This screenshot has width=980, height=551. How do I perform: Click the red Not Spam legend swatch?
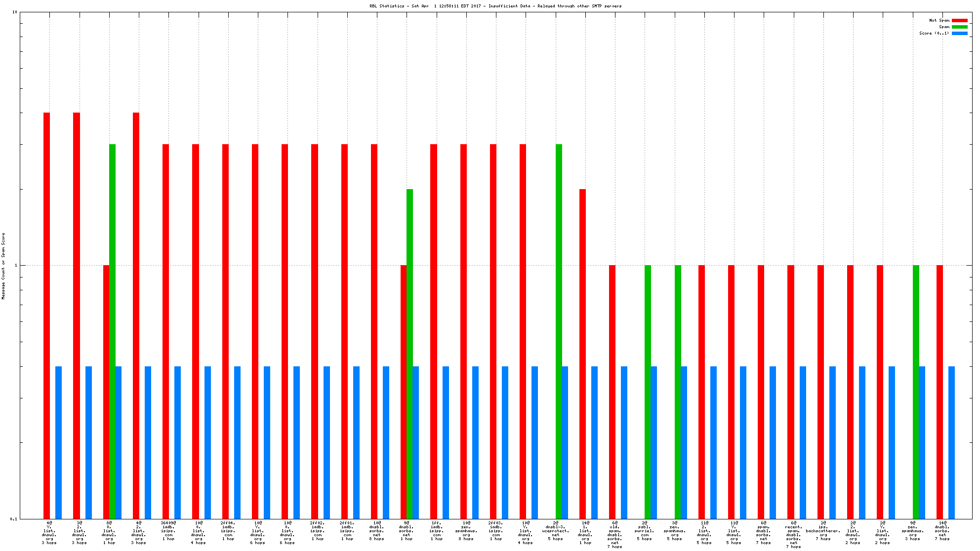(x=959, y=20)
